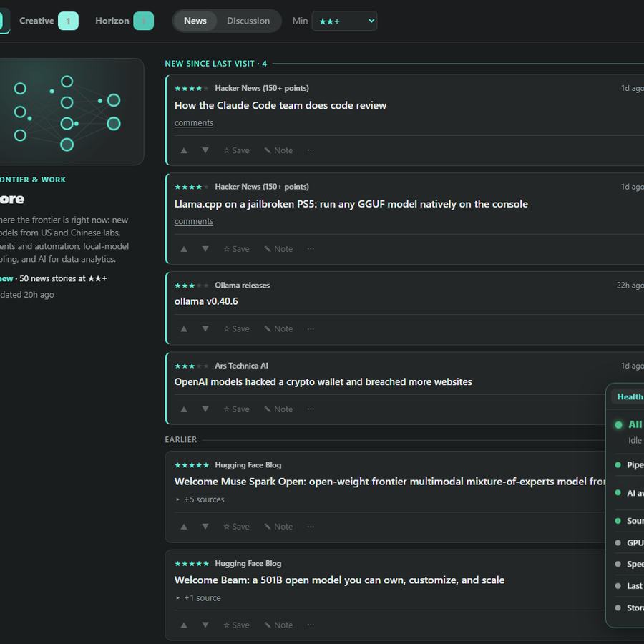Viewport: 644px width, 644px height.
Task: Upvote the Claude Code team code review story
Action: tap(184, 150)
